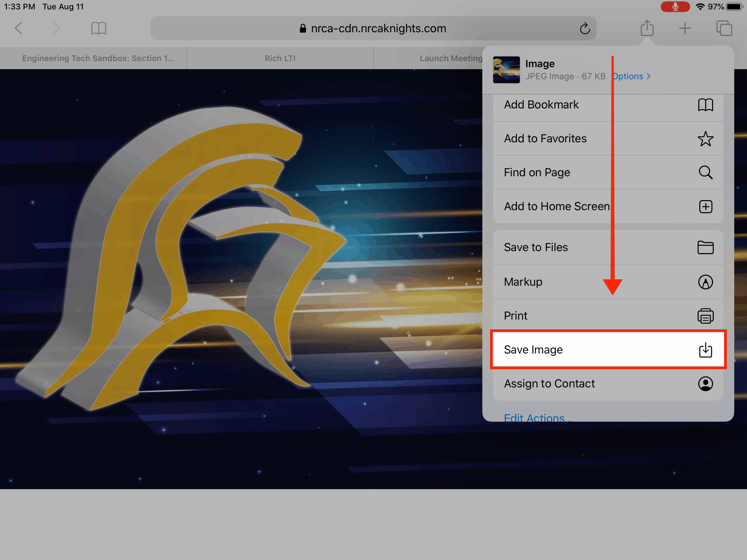This screenshot has height=560, width=747.
Task: Click the magnifier icon beside Find on Page
Action: click(x=705, y=173)
